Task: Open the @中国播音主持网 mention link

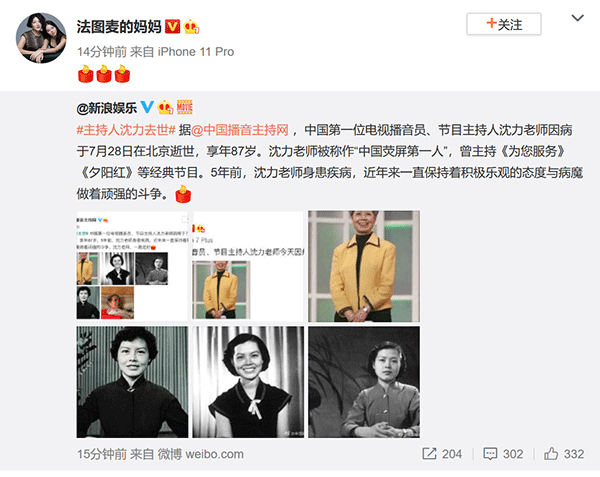Action: (240, 130)
